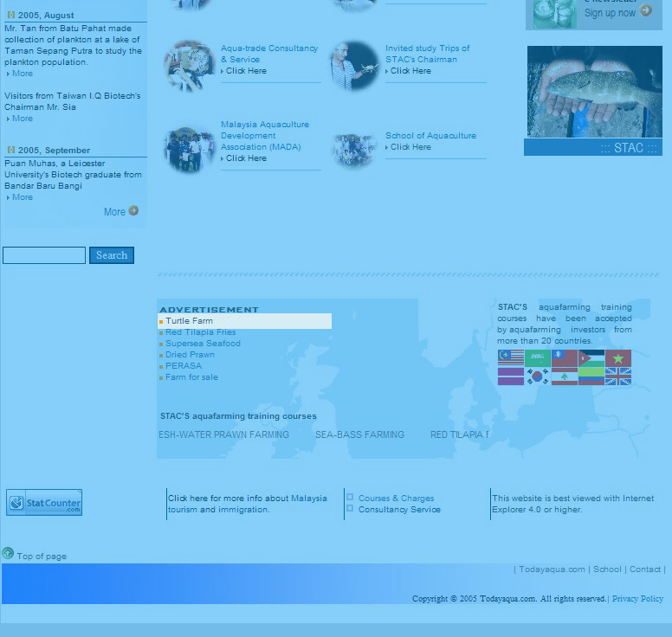Open the School footer menu item
672x637 pixels.
607,569
